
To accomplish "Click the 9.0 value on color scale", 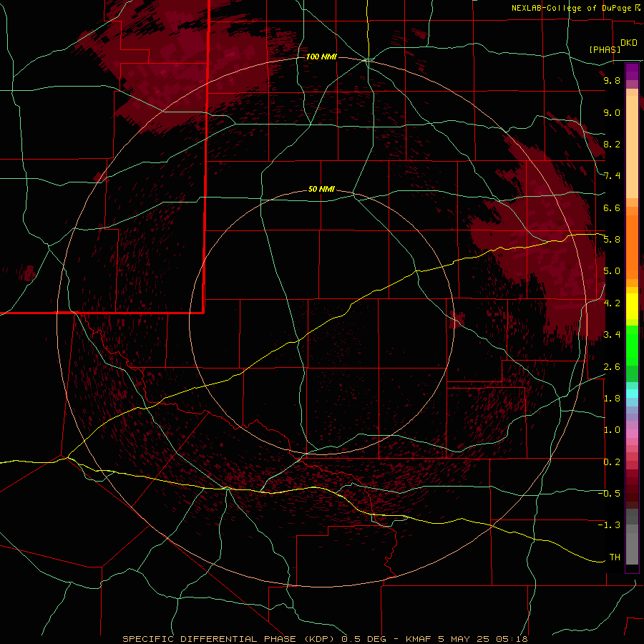I will pyautogui.click(x=612, y=112).
